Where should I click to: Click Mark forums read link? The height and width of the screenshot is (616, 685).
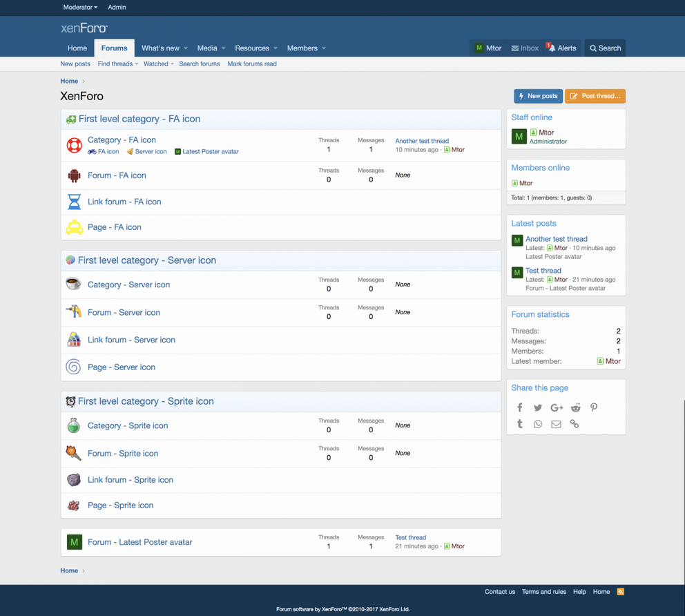pos(252,64)
